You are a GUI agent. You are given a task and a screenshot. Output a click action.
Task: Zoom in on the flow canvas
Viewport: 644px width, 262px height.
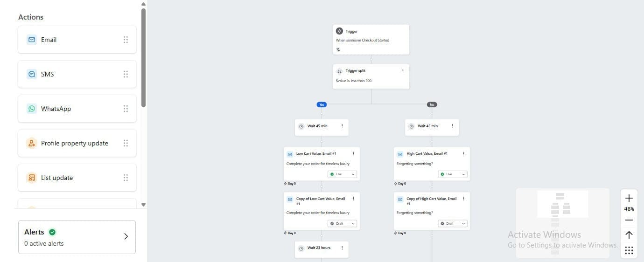coord(629,198)
